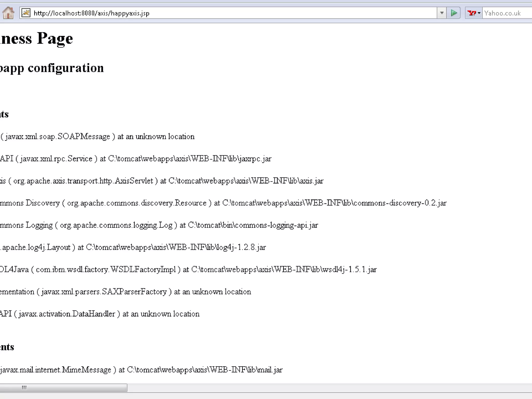Click the 'Page' heading text

pyautogui.click(x=55, y=39)
